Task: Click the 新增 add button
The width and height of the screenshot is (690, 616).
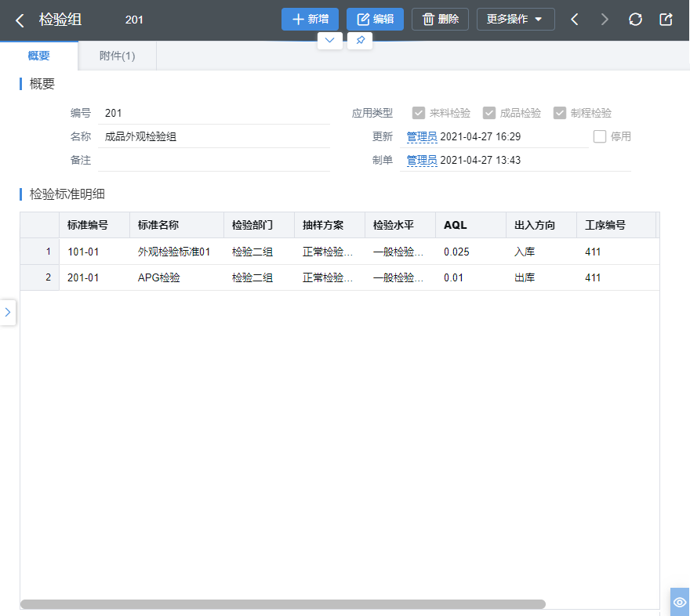Action: point(310,20)
